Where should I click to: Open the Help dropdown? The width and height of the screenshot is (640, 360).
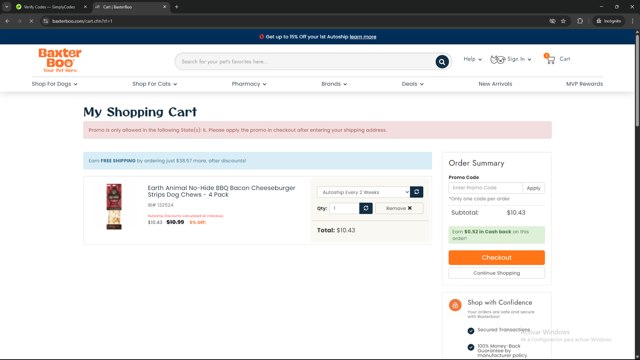[472, 59]
